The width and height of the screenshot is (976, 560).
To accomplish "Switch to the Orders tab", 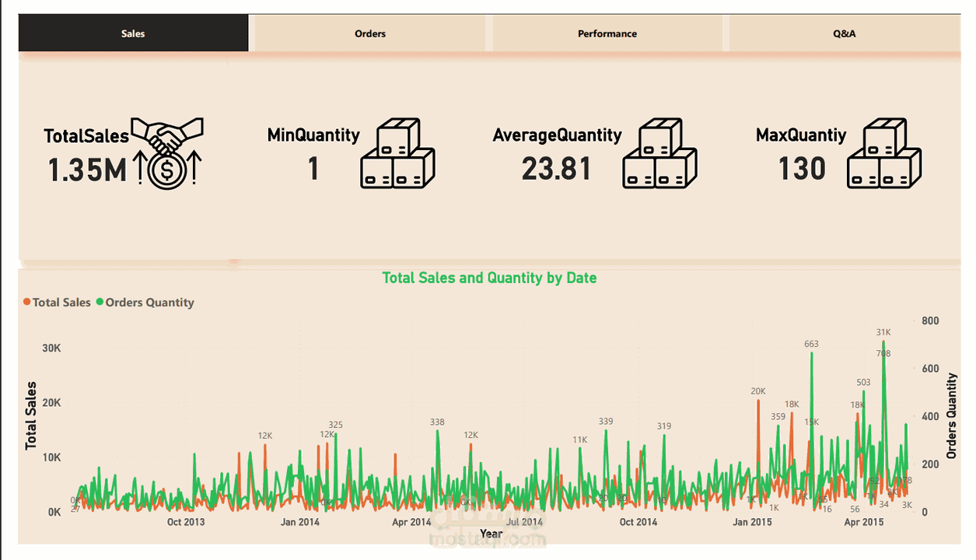I will [x=370, y=33].
